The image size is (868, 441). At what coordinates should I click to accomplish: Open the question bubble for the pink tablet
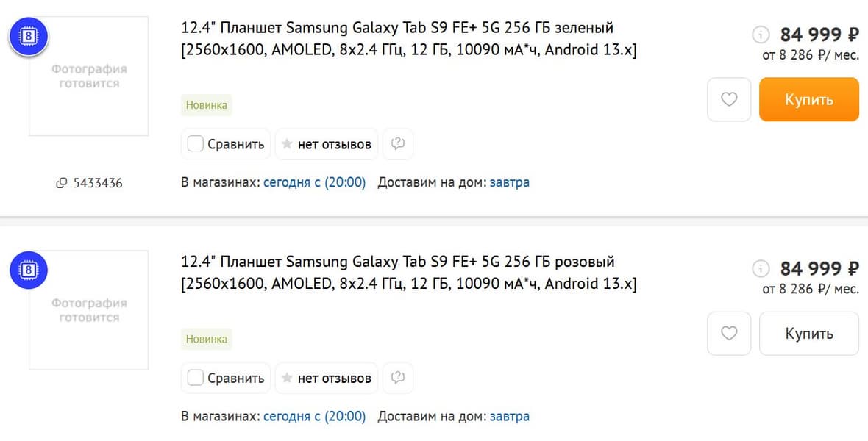click(398, 379)
